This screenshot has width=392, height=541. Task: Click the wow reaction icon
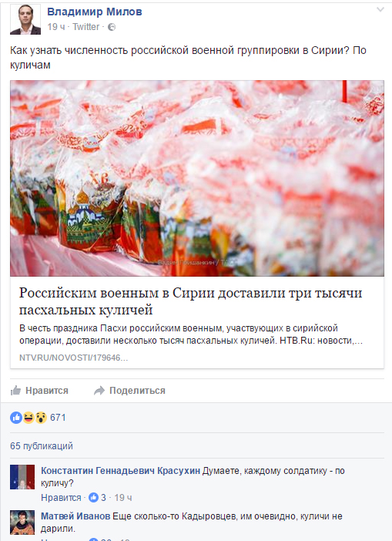click(41, 418)
